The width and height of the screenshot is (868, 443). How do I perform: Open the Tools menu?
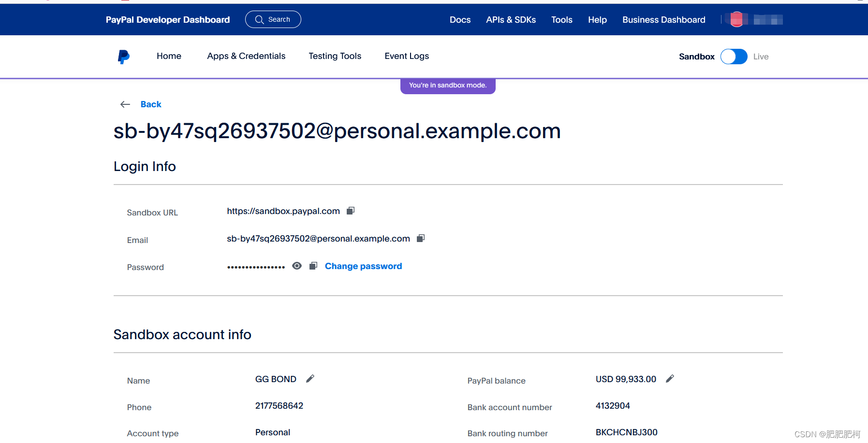(561, 20)
